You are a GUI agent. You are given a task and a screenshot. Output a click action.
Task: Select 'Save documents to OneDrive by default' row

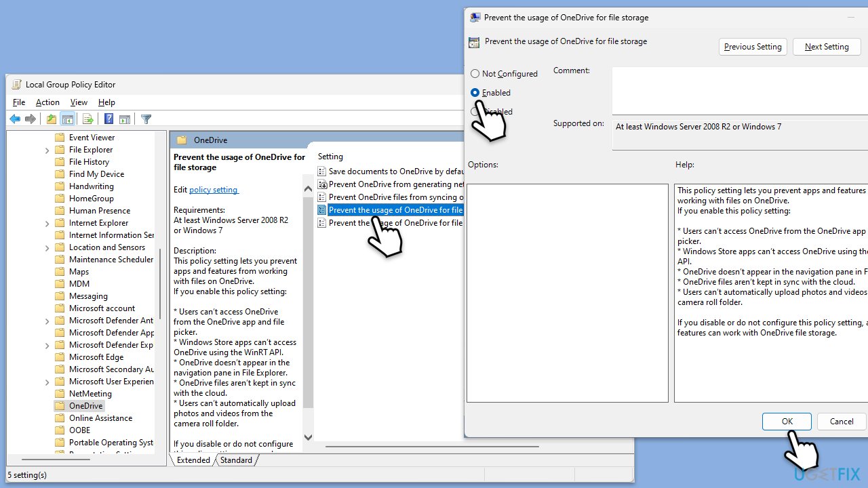click(x=391, y=172)
